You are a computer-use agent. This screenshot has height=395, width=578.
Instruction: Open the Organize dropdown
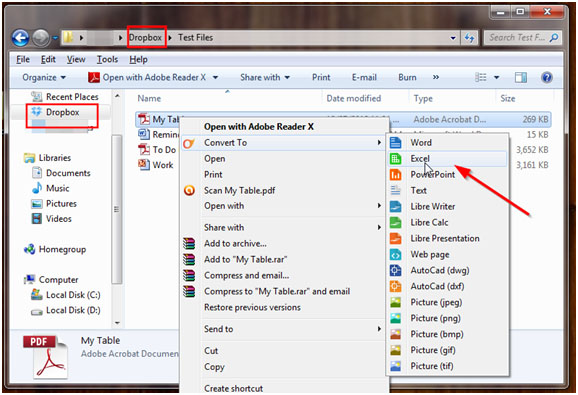[x=44, y=77]
